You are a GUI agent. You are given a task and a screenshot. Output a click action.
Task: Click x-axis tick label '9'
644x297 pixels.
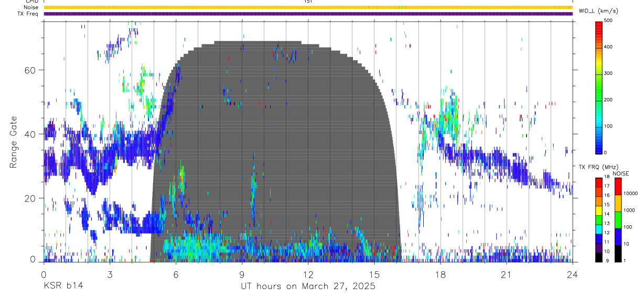(242, 274)
